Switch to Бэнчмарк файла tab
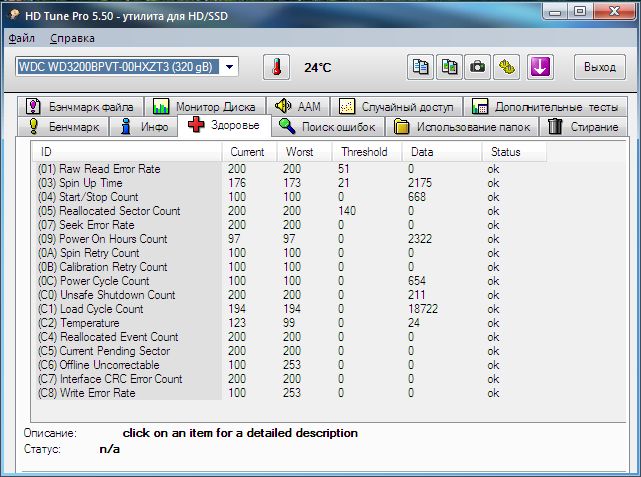Screen dimensions: 641x477 (x=81, y=107)
